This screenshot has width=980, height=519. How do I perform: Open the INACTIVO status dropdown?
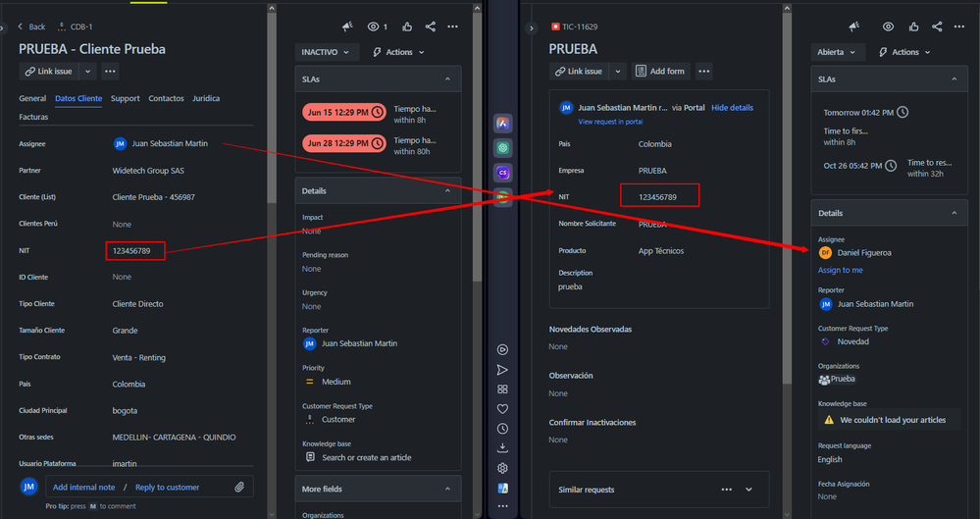[327, 52]
